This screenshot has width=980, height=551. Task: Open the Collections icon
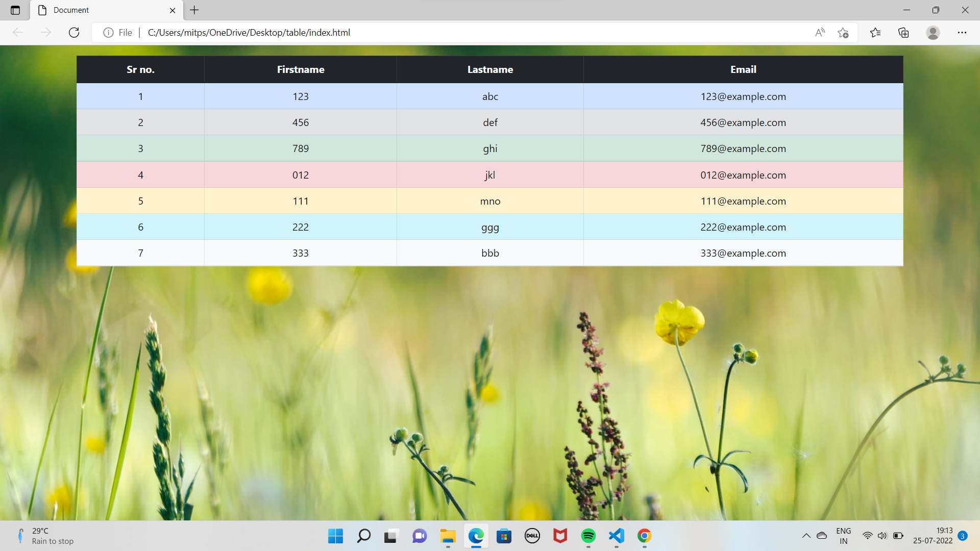tap(903, 33)
